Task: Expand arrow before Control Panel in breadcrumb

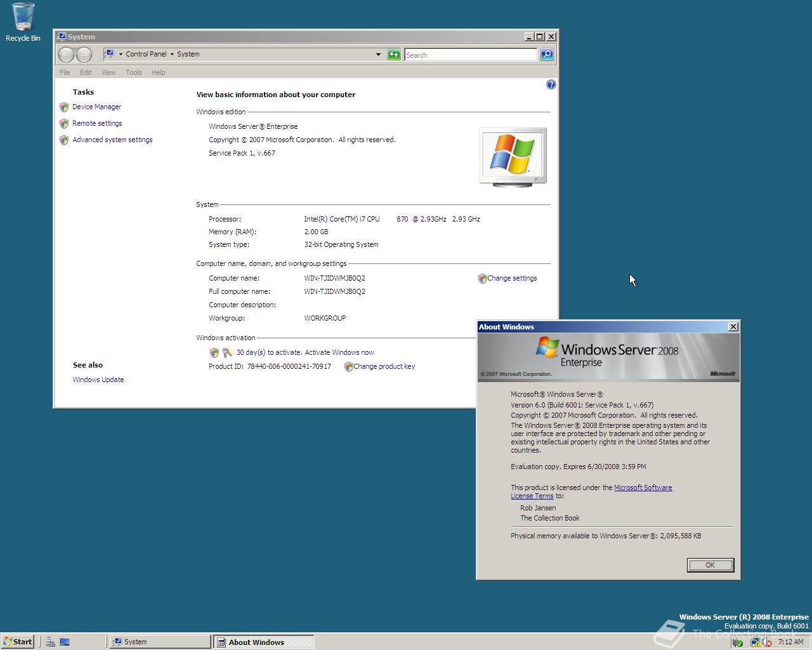Action: click(x=121, y=55)
